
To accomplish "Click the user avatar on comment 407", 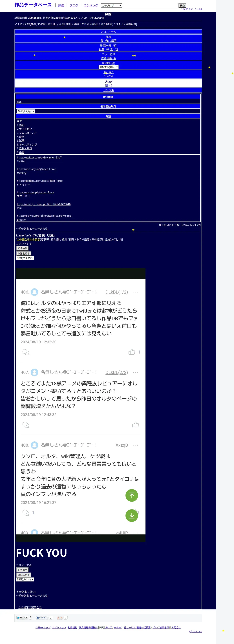I will coord(35,372).
